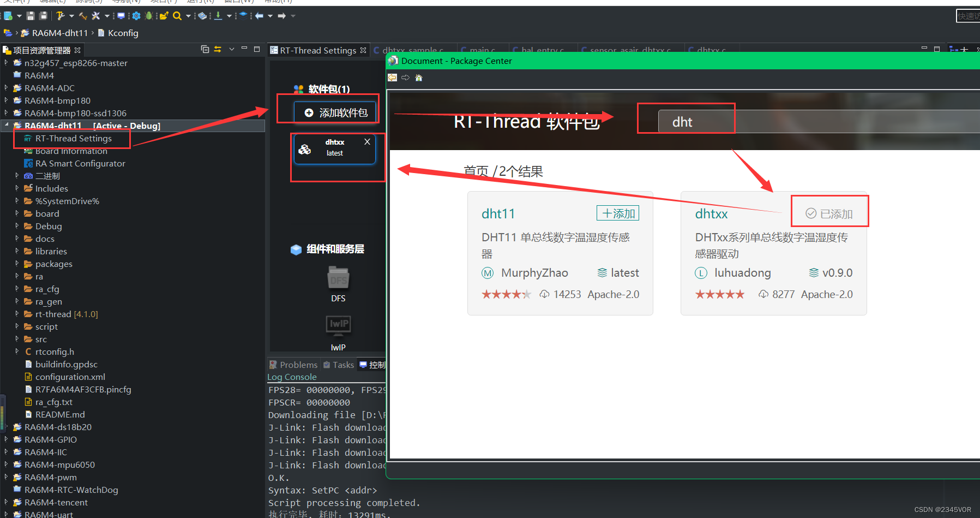Open the 项目(P) menu

pyautogui.click(x=163, y=2)
